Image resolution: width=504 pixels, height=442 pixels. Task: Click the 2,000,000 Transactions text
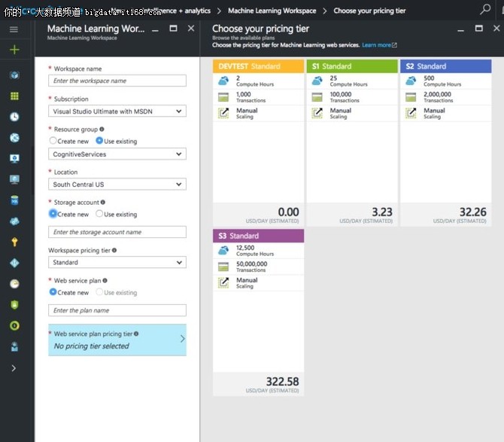coord(438,97)
